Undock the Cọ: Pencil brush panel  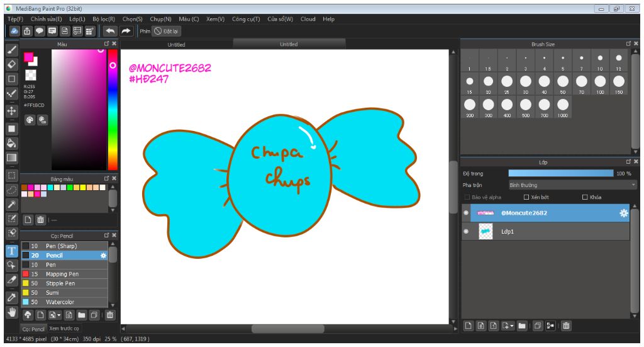[107, 235]
